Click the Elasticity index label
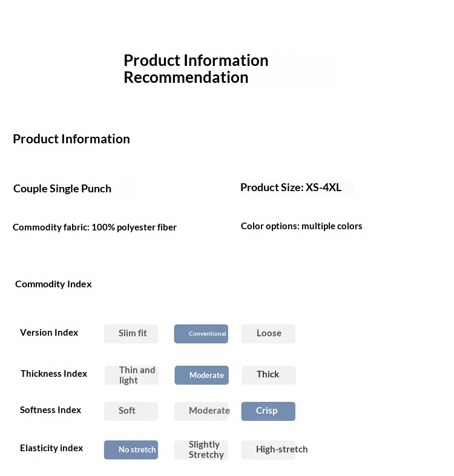 [51, 448]
